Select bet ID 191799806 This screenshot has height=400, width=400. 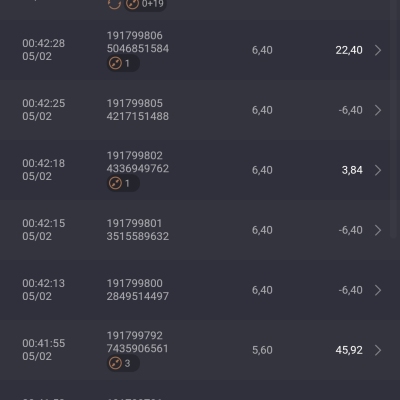point(135,36)
